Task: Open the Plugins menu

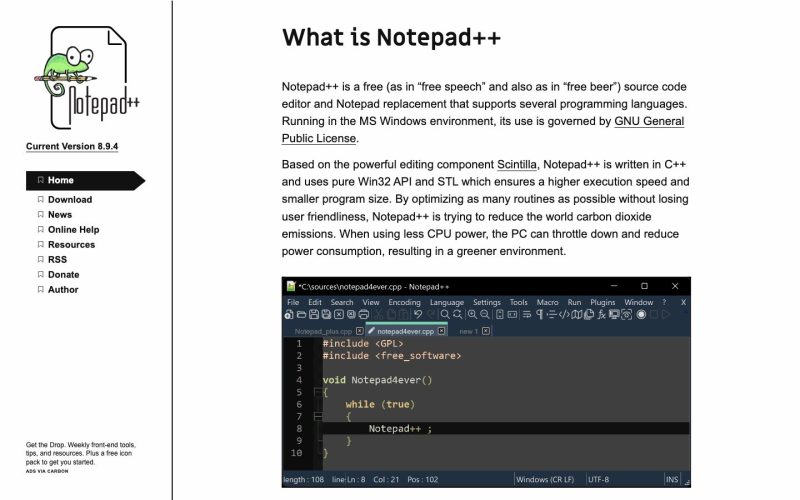Action: (x=603, y=302)
